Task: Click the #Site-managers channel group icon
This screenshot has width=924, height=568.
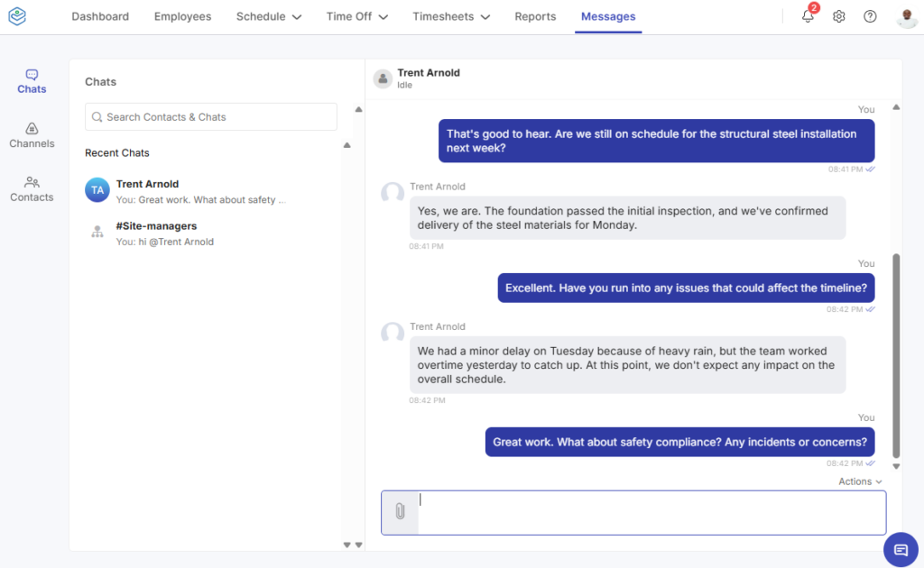Action: (x=97, y=232)
